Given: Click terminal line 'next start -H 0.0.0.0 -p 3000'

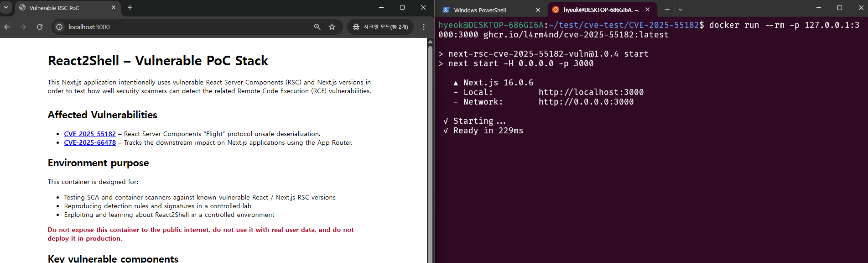Looking at the screenshot, I should click(516, 63).
